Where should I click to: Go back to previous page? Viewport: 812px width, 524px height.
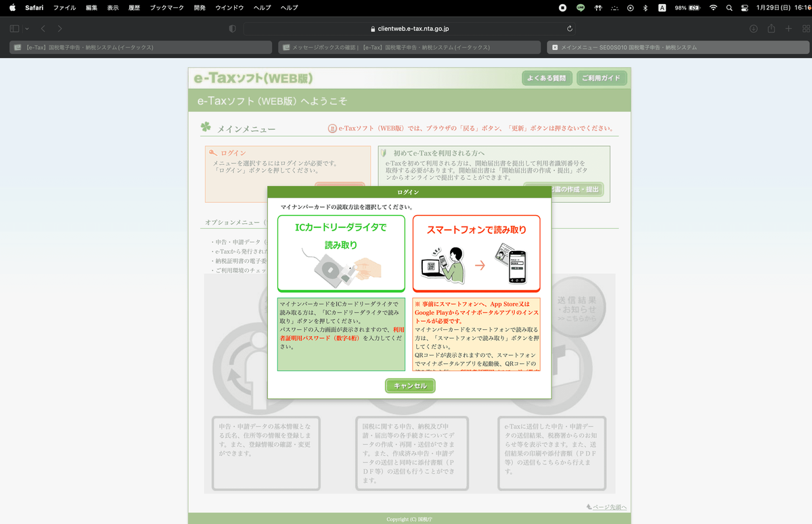pos(43,28)
